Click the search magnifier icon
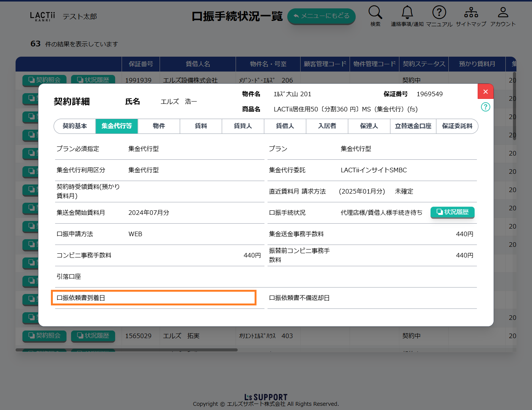Screen dimensions: 532x410 pyautogui.click(x=375, y=13)
